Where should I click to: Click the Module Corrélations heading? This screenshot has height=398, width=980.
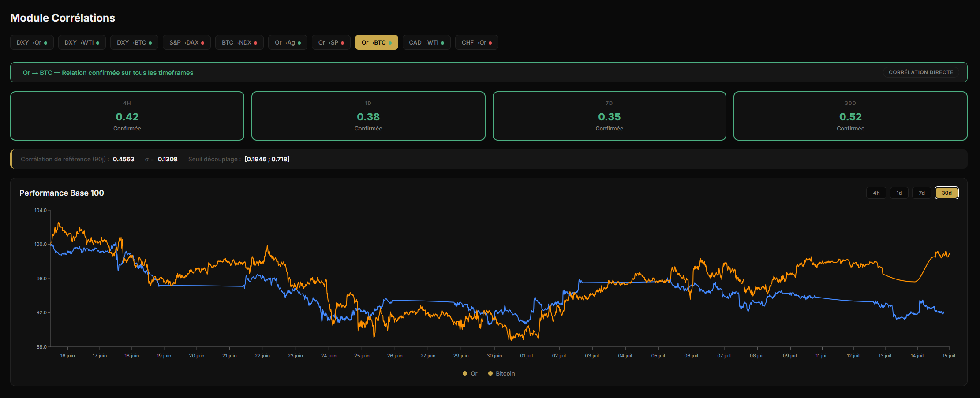pos(63,18)
